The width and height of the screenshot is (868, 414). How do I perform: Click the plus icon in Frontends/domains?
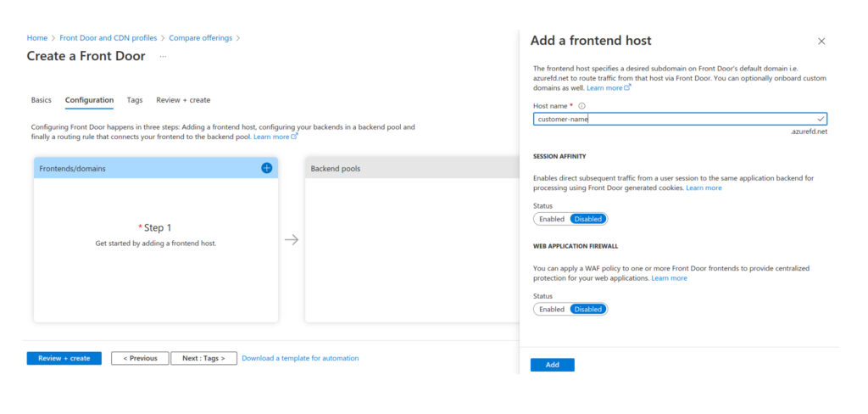tap(266, 168)
